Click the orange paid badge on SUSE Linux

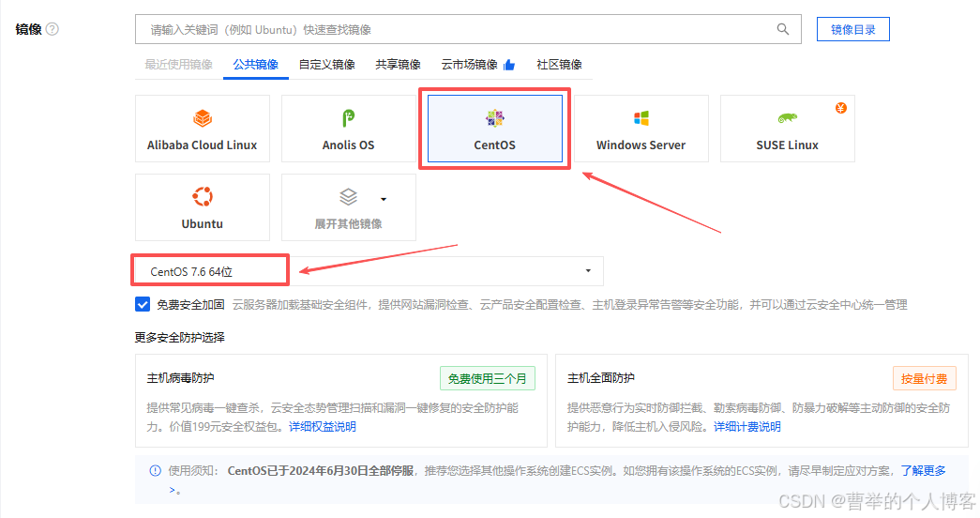pos(841,108)
